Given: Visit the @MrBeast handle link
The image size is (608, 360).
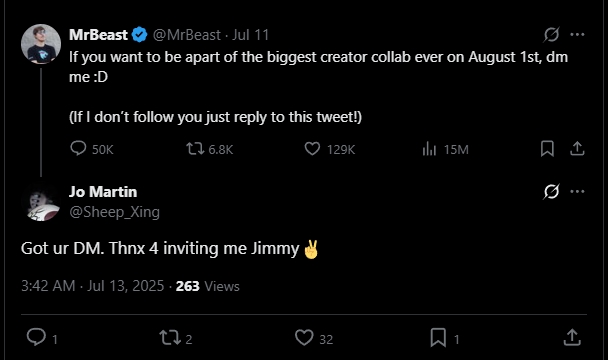Looking at the screenshot, I should coord(187,35).
